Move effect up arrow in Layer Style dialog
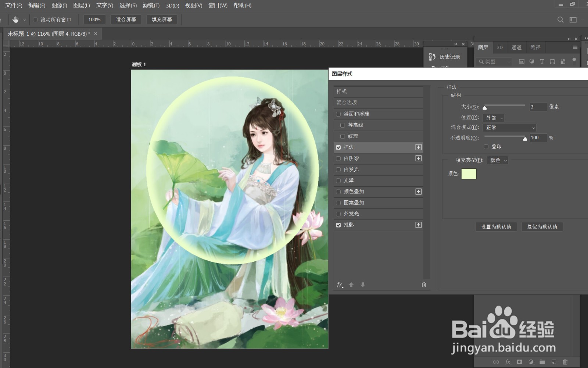This screenshot has width=588, height=368. coord(351,285)
